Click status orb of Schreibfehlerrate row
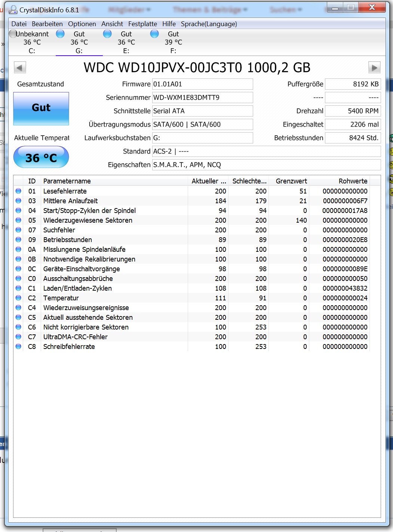Screen dimensions: 393x532 [x=18, y=346]
